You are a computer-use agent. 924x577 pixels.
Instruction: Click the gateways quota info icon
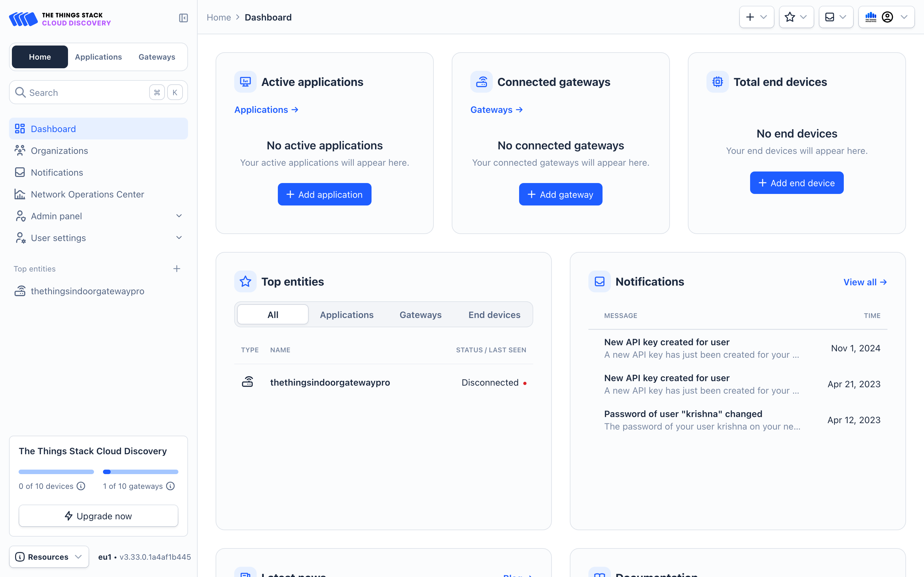coord(171,486)
